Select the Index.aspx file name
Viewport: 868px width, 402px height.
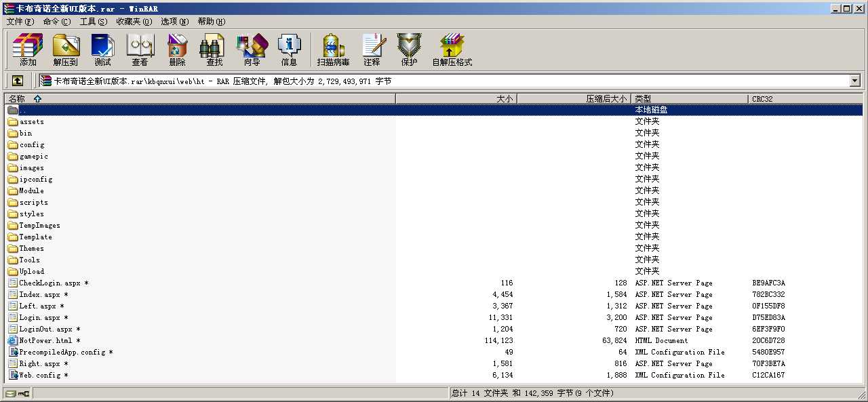(43, 294)
